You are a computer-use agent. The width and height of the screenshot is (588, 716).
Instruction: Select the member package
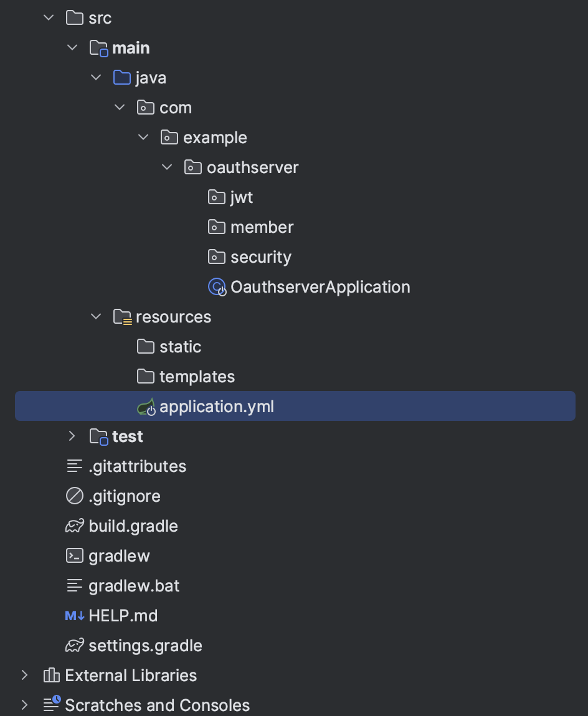[262, 227]
